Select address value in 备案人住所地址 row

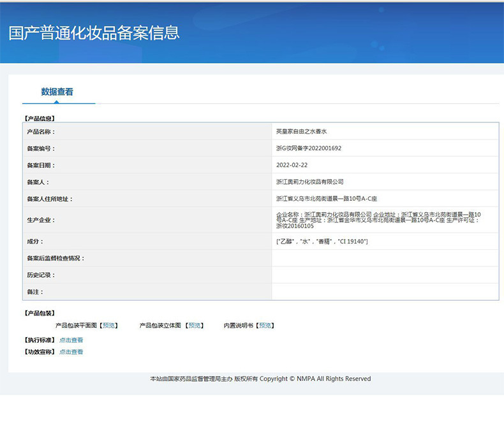click(x=326, y=199)
